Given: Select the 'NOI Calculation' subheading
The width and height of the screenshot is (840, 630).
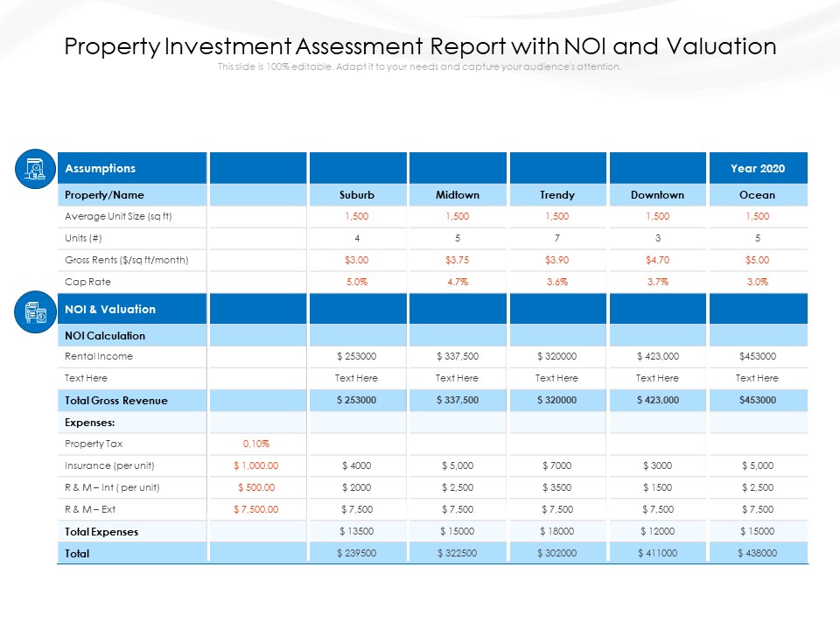Looking at the screenshot, I should 105,336.
